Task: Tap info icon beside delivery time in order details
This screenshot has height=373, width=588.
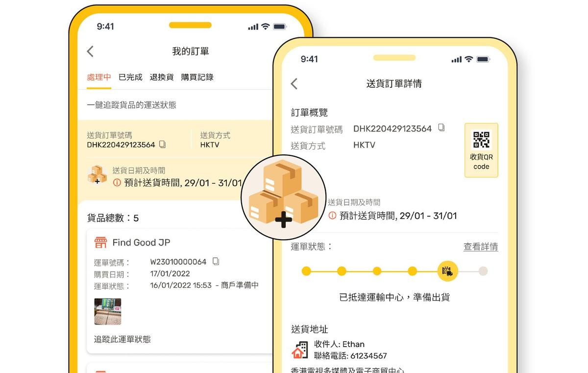Action: 332,215
